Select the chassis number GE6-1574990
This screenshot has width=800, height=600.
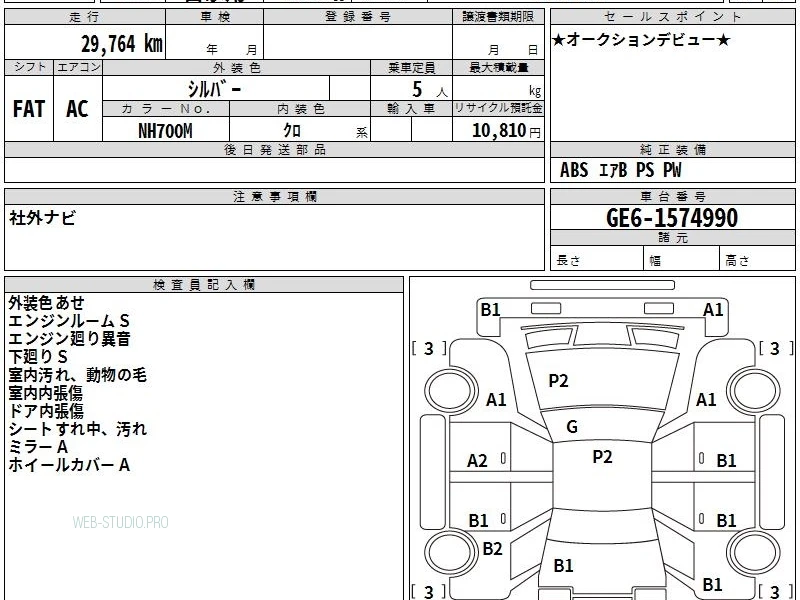tap(672, 218)
